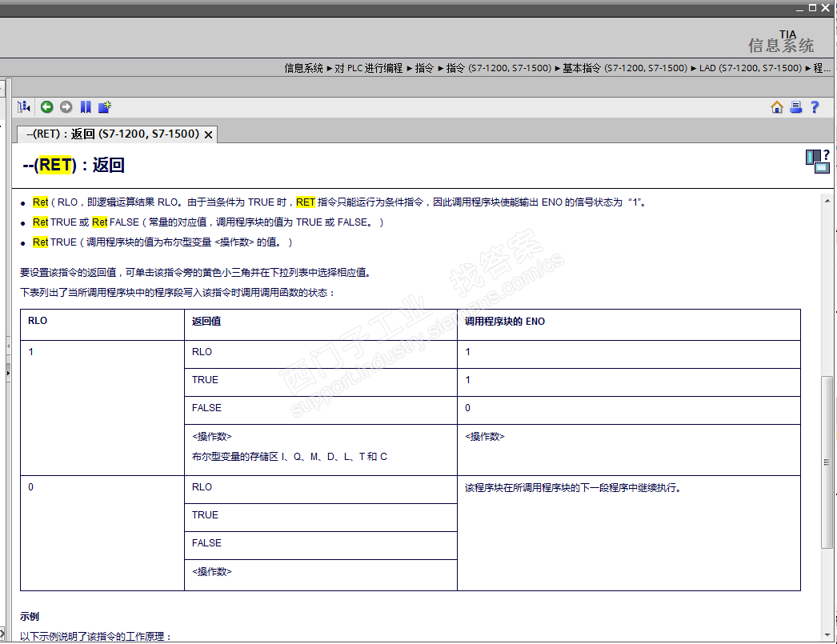Open the bookmarks book icon
Viewport: 837px width, 644px height.
click(86, 107)
